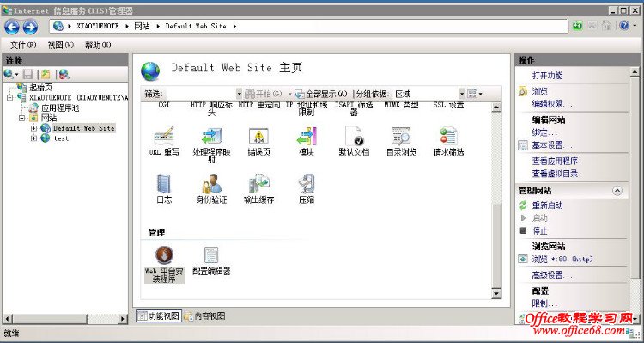Click 打开功能 action link
The height and width of the screenshot is (343, 644).
pyautogui.click(x=548, y=76)
